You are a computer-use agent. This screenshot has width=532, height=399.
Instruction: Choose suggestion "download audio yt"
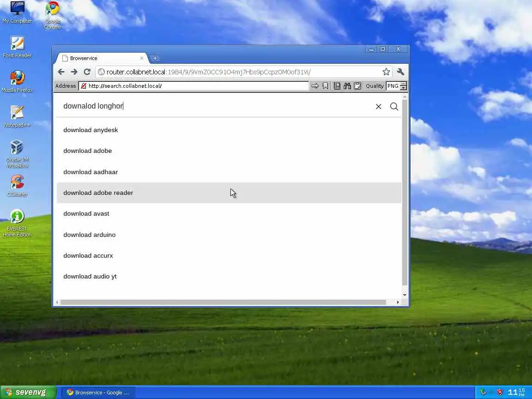[x=229, y=276]
